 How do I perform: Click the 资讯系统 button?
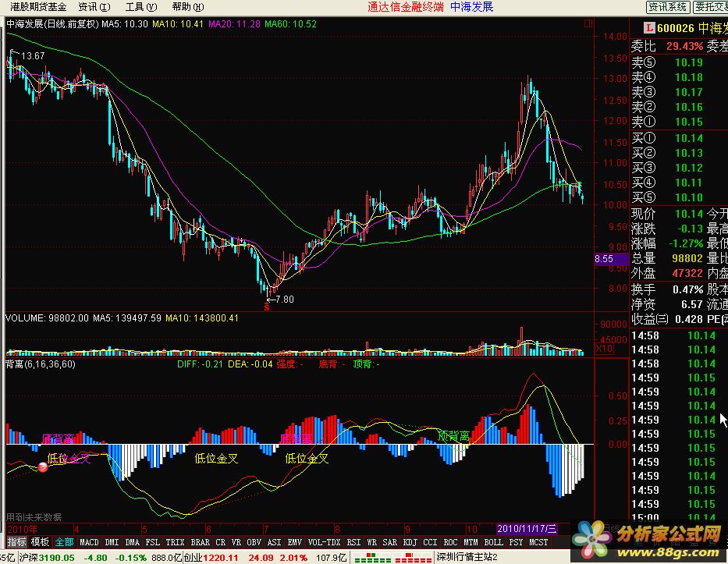click(667, 7)
